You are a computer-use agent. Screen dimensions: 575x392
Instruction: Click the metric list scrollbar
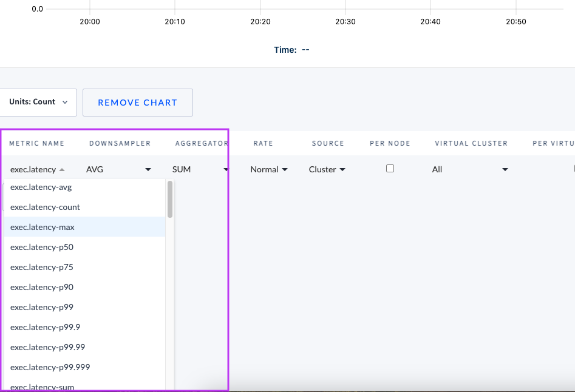point(170,197)
